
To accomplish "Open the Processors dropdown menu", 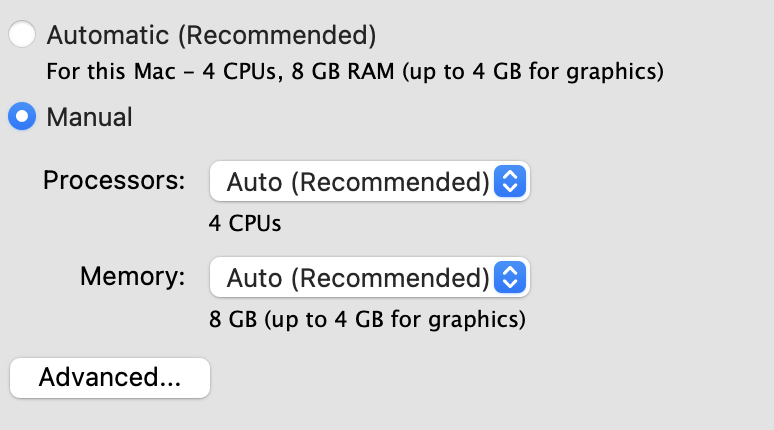I will (x=369, y=182).
